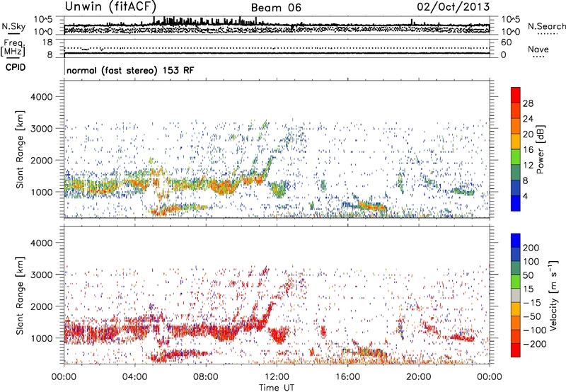
Task: Click the gray band of the Velocity color bar
Action: click(516, 295)
